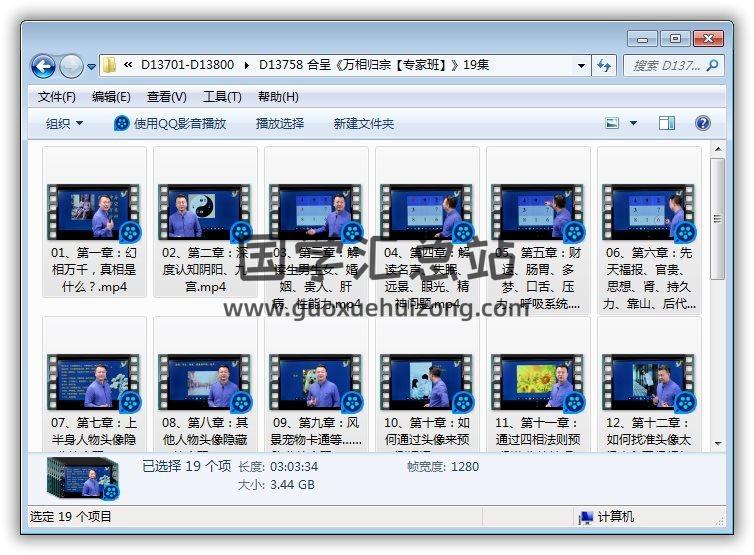Select video thumbnail 05、第五章
Image resolution: width=754 pixels, height=555 pixels.
[x=538, y=212]
